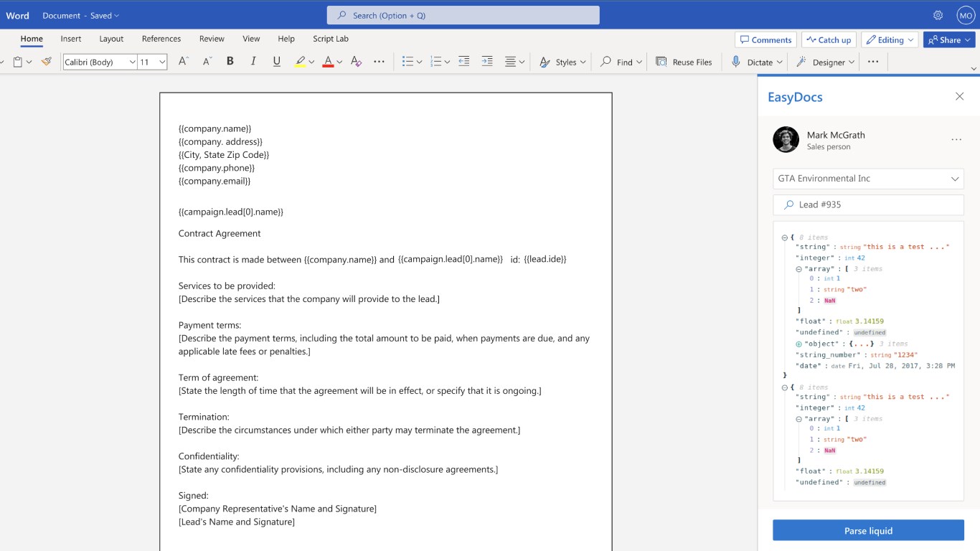
Task: Shrink font size with smaller A icon
Action: (x=207, y=62)
